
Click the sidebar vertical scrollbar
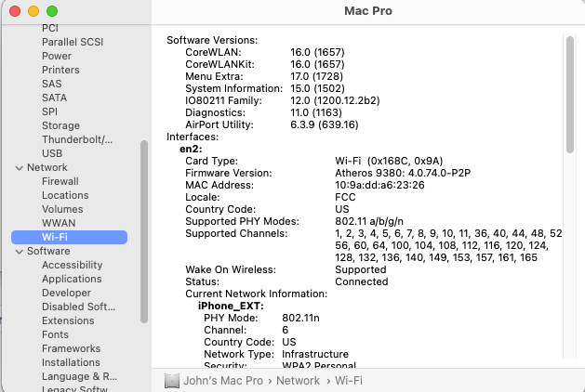(143, 230)
